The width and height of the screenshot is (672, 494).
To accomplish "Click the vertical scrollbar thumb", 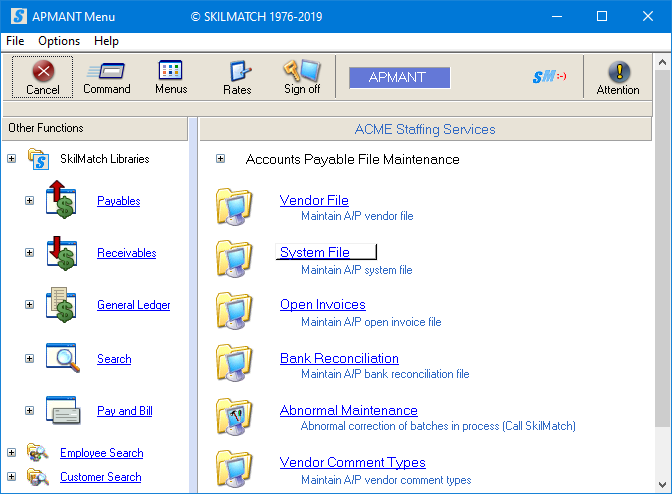I will (x=662, y=248).
